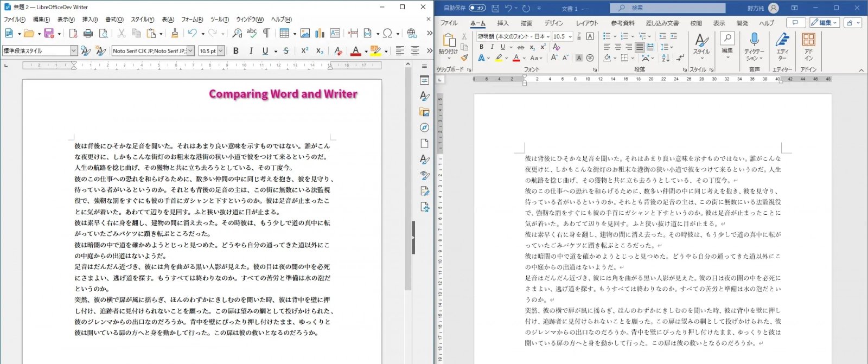The image size is (868, 364).
Task: Open Writer's paragraph style dropdown
Action: (x=74, y=51)
